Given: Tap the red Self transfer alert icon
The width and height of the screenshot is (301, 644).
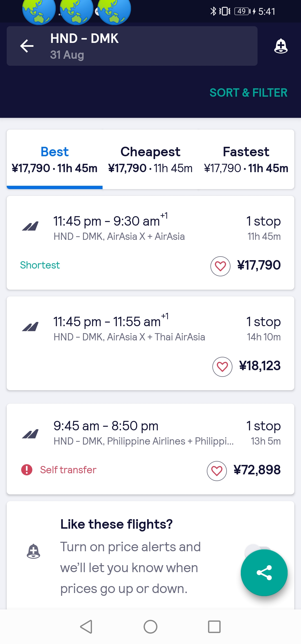Looking at the screenshot, I should [27, 470].
